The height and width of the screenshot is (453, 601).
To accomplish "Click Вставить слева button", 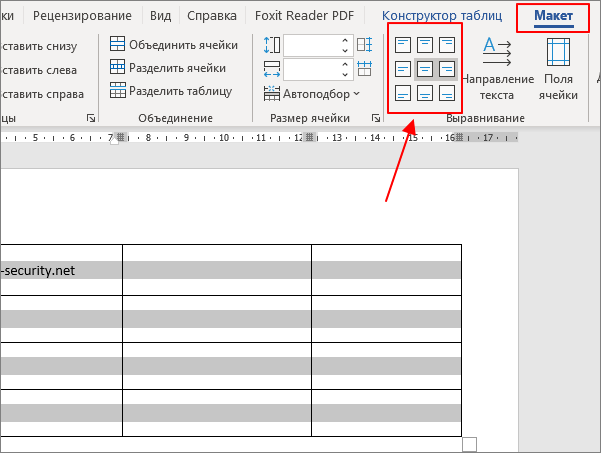I will coord(38,70).
